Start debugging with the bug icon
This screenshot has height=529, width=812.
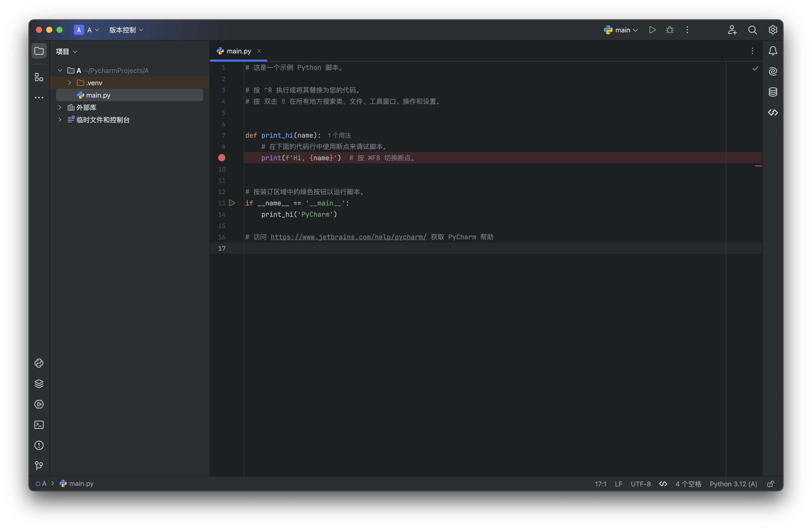[x=669, y=30]
